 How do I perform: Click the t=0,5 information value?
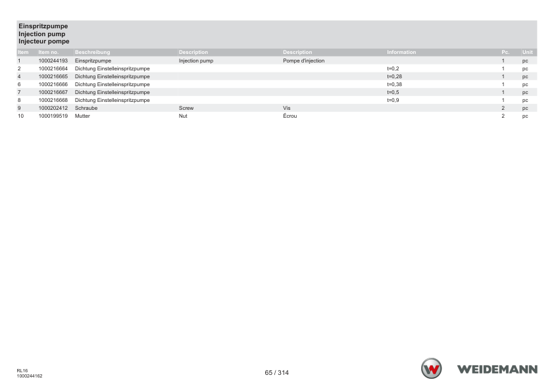pos(393,92)
